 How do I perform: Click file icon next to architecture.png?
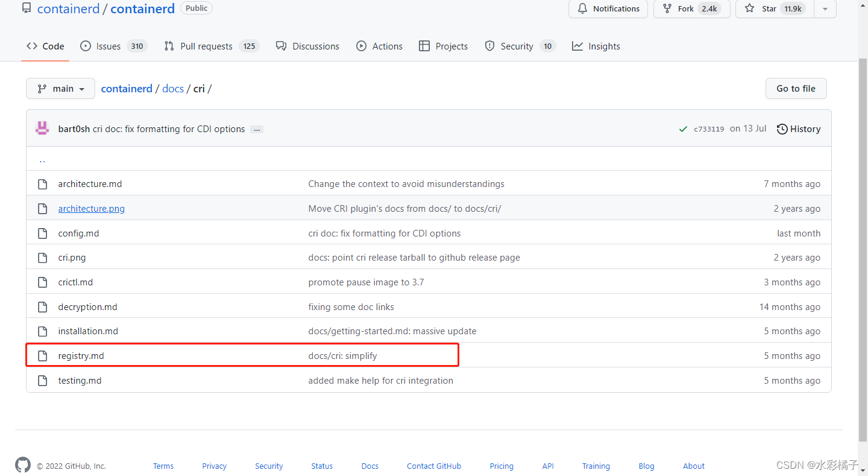click(x=42, y=209)
